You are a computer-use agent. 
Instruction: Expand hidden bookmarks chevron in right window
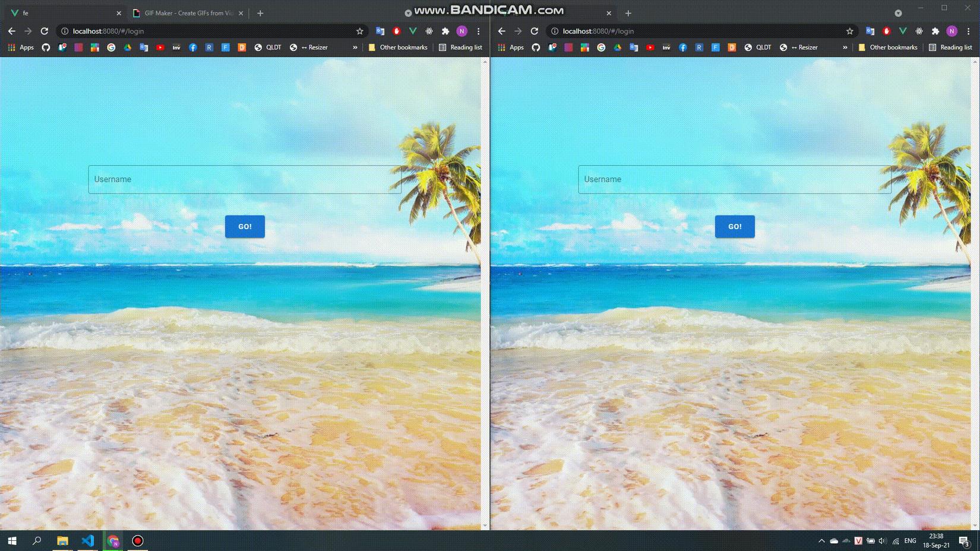point(845,47)
